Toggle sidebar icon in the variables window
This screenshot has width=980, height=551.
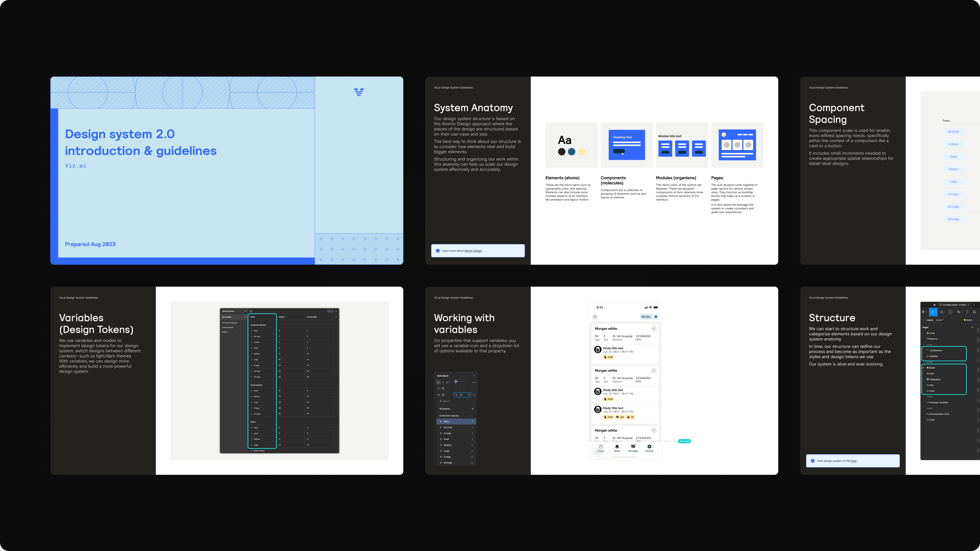[x=251, y=311]
